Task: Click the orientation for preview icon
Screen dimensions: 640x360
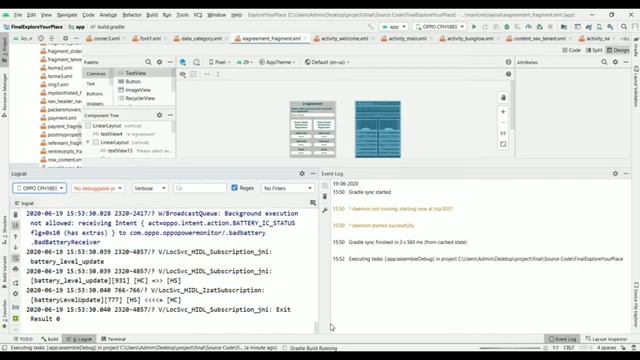Action: click(196, 62)
